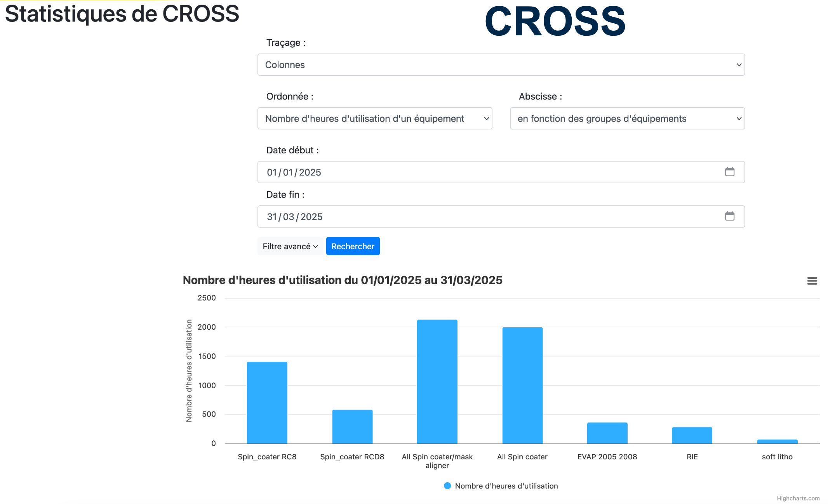Open the Abscisse groupes d'équipements dropdown
The height and width of the screenshot is (504, 828).
coord(627,118)
